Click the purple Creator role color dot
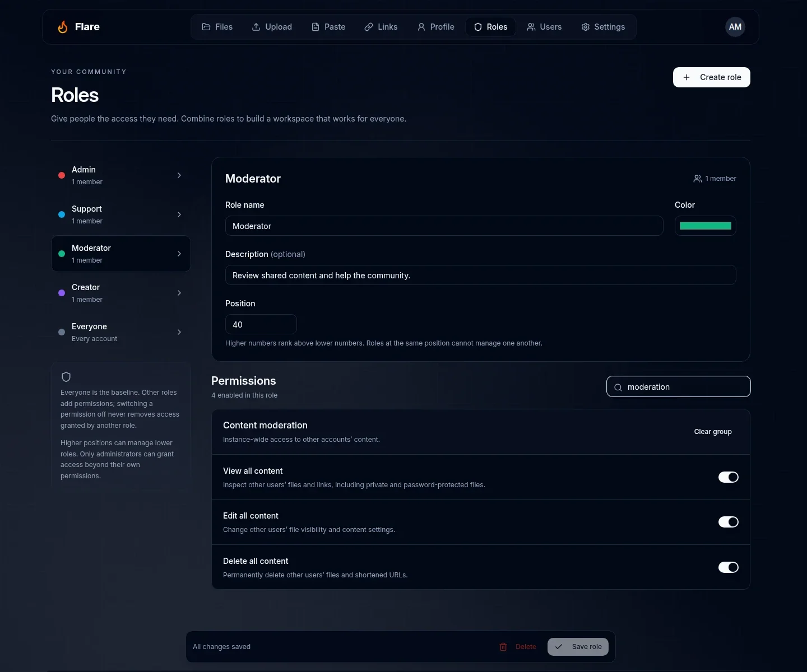Screen dimensions: 807x672 click(62, 293)
